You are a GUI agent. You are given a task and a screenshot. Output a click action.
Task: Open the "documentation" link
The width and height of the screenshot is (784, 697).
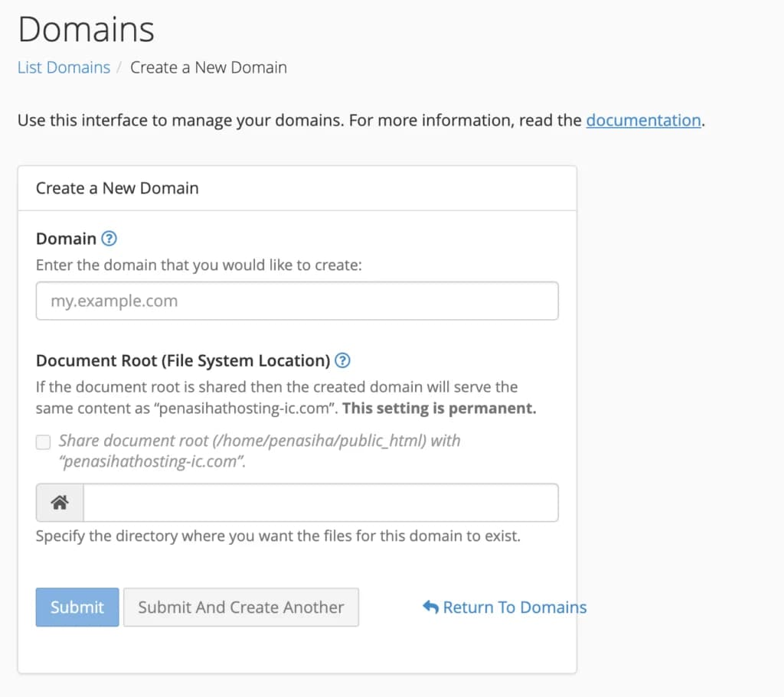[643, 120]
